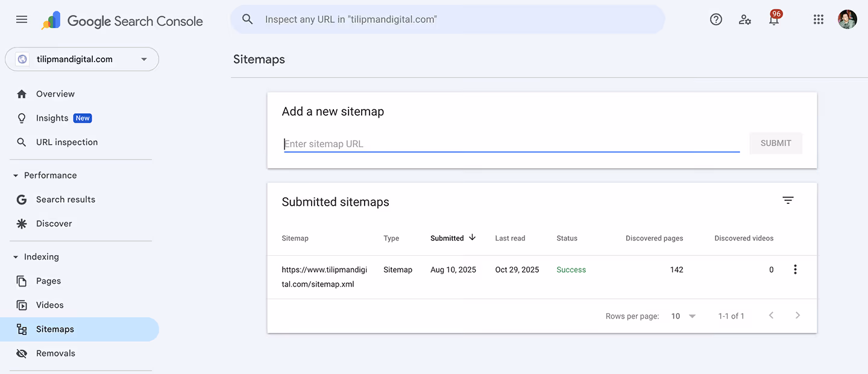Open the sitemap.xml URL entry

pyautogui.click(x=324, y=277)
